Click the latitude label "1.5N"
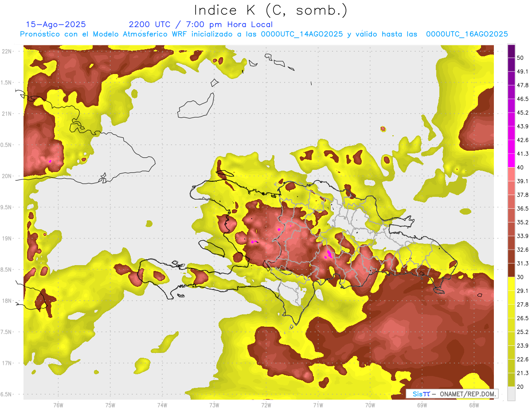The width and height of the screenshot is (532, 411). (x=6, y=82)
